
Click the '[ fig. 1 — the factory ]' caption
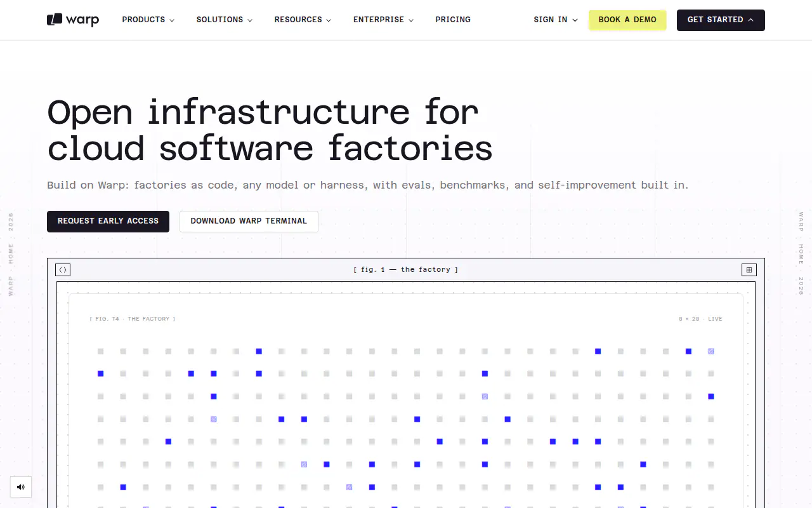click(x=406, y=270)
